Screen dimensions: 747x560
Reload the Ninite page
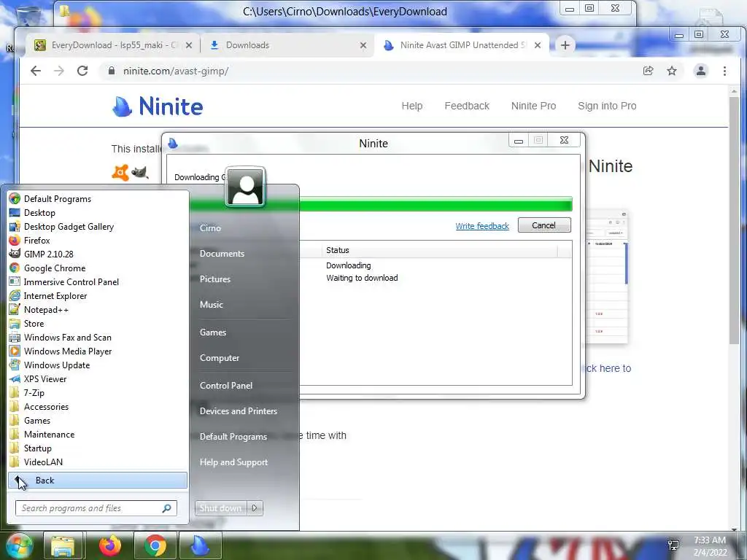point(82,71)
